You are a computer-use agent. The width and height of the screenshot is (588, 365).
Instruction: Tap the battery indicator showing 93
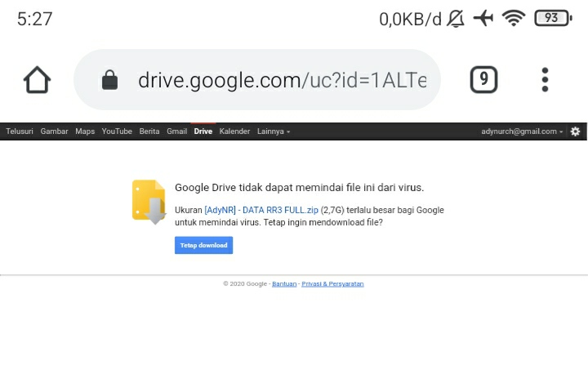pos(553,18)
